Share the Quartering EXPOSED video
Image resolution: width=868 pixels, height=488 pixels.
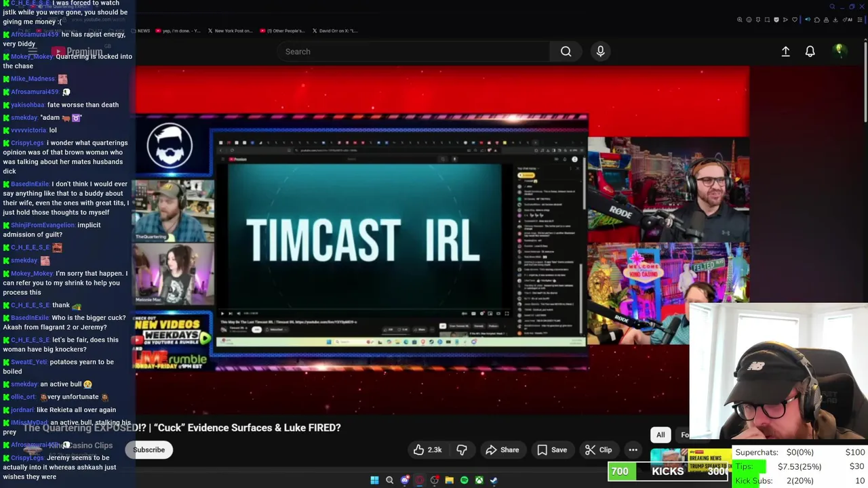pyautogui.click(x=502, y=450)
